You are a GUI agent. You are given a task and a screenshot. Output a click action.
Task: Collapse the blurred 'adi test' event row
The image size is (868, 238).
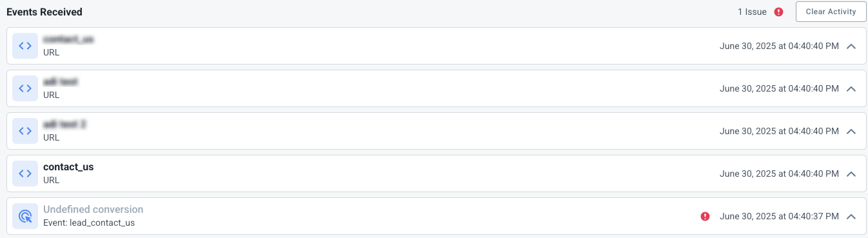[x=851, y=89]
